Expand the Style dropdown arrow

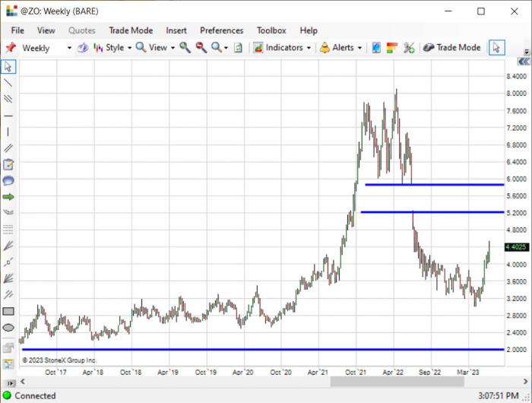[129, 48]
